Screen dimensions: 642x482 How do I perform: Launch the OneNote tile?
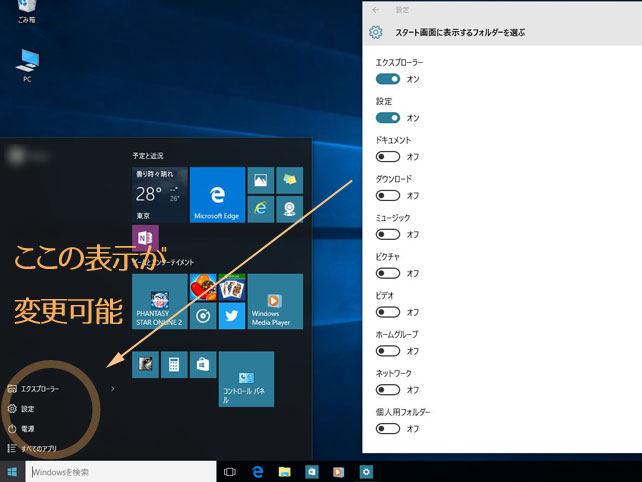(145, 238)
